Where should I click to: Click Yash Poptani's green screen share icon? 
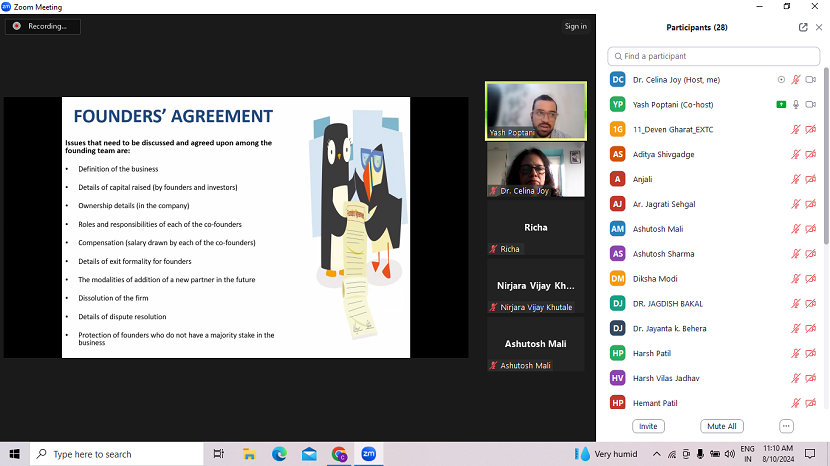pos(781,104)
